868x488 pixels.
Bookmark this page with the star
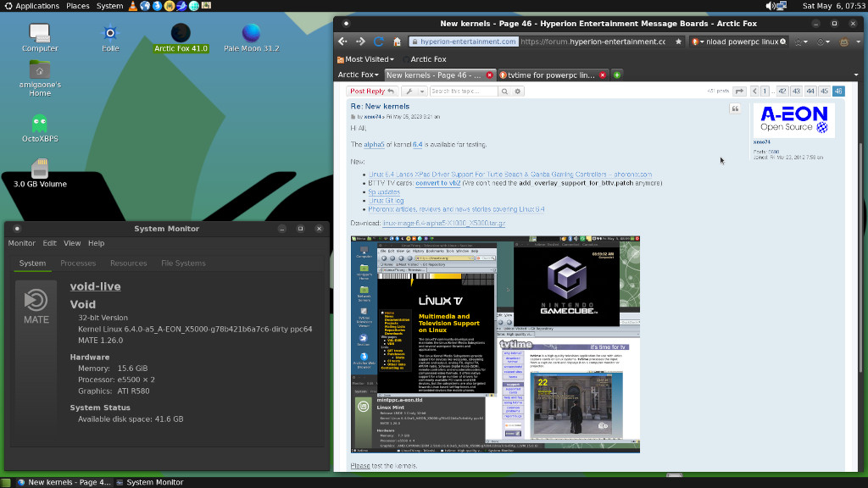pyautogui.click(x=678, y=42)
